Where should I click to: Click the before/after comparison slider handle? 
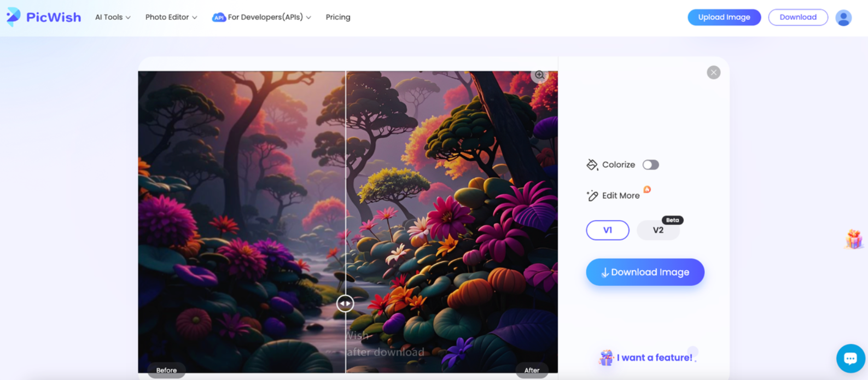[x=345, y=303]
